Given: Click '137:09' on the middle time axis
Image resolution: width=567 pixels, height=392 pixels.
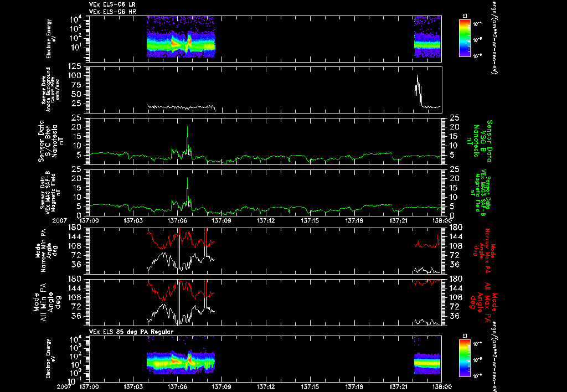Looking at the screenshot, I should point(221,220).
